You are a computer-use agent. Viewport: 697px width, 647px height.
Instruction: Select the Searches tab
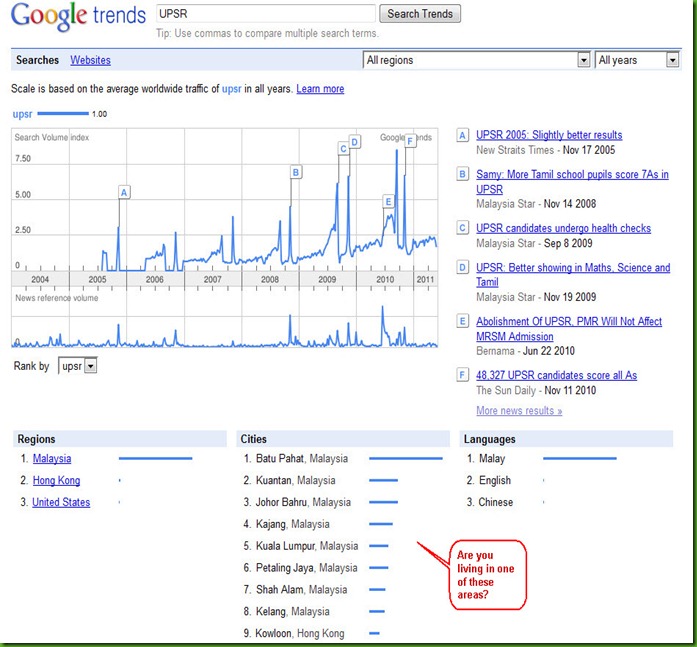point(37,60)
